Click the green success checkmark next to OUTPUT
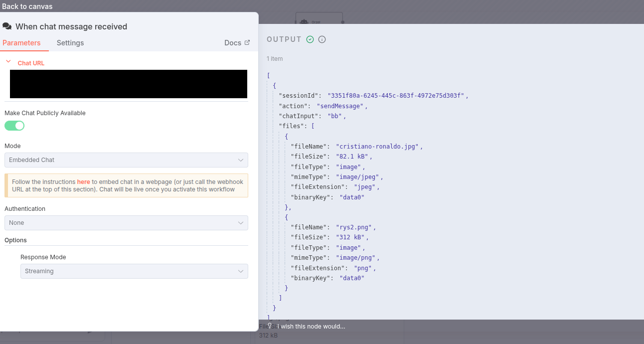 tap(310, 39)
